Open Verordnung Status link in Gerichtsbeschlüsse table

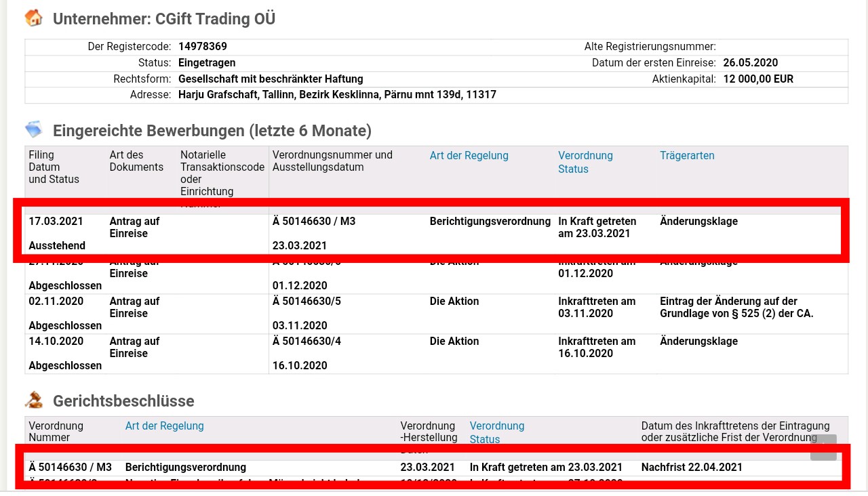(497, 432)
